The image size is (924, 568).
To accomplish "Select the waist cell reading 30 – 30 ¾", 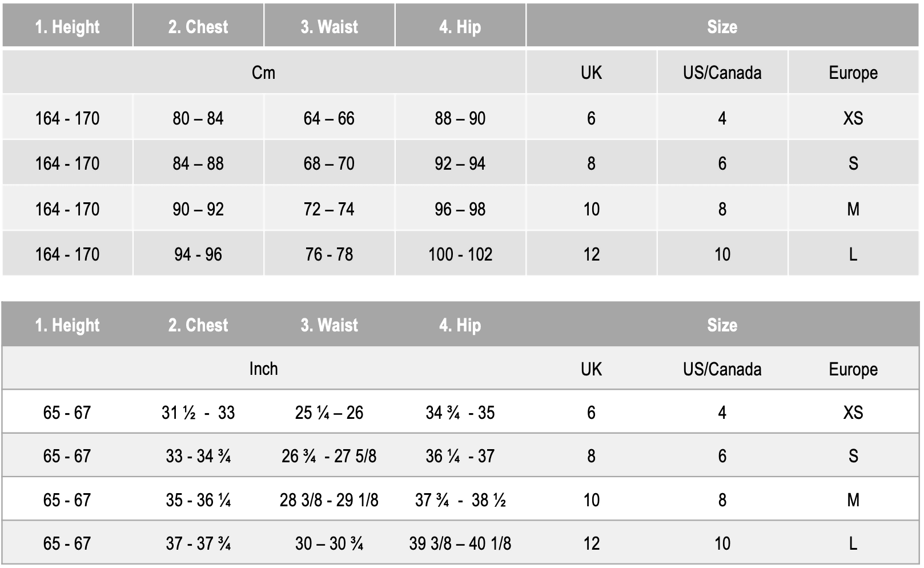I will 329,543.
